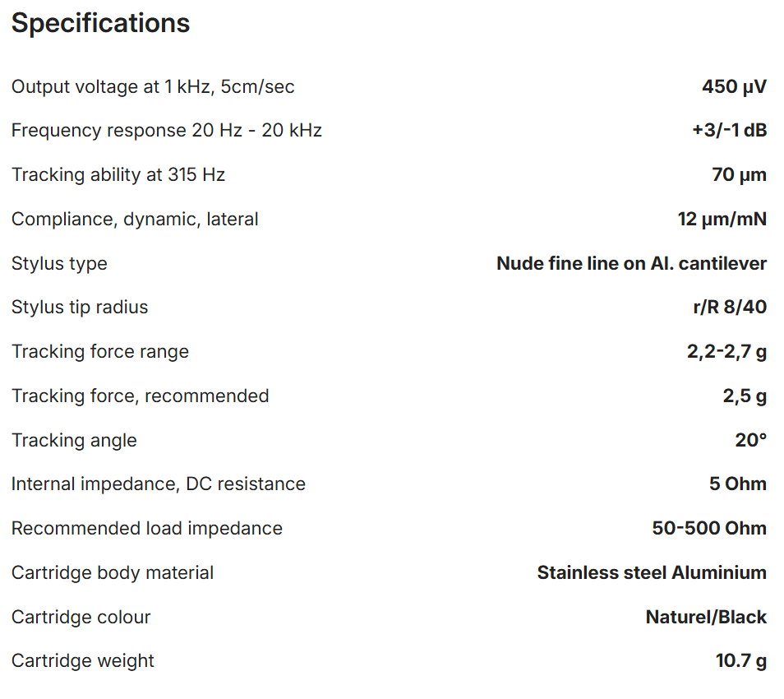The width and height of the screenshot is (784, 699).
Task: Select the 50-500 Ohm load impedance value
Action: 709,529
